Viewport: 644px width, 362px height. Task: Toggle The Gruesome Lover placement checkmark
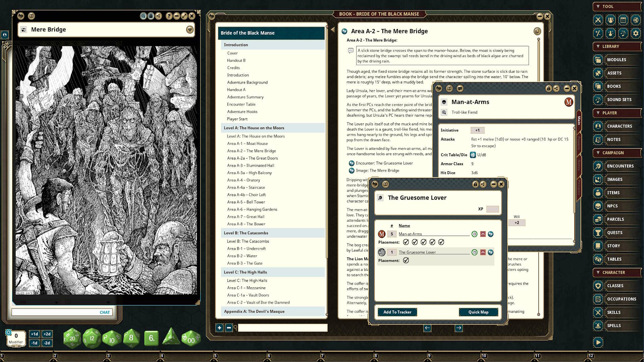406,260
